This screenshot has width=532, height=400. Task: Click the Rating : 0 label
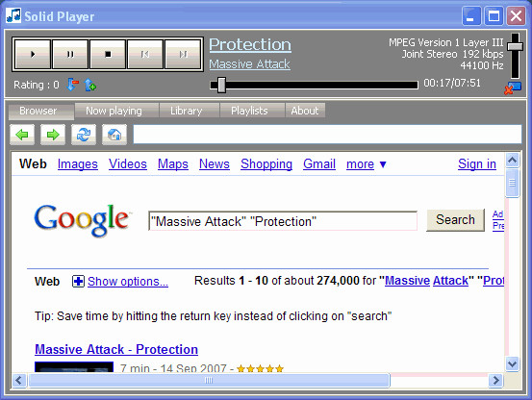(37, 85)
